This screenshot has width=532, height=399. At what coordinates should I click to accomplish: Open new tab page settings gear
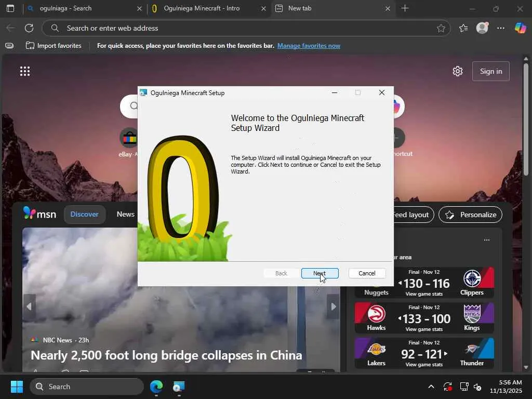tap(457, 71)
